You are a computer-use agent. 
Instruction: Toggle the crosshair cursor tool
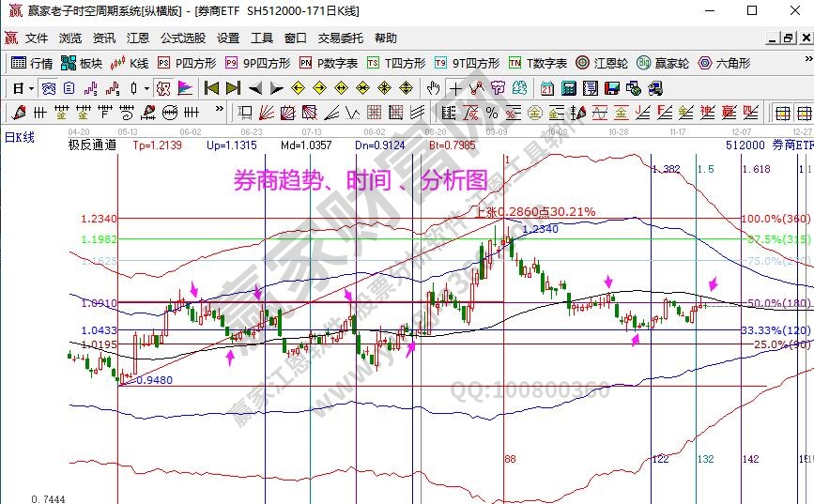point(456,88)
